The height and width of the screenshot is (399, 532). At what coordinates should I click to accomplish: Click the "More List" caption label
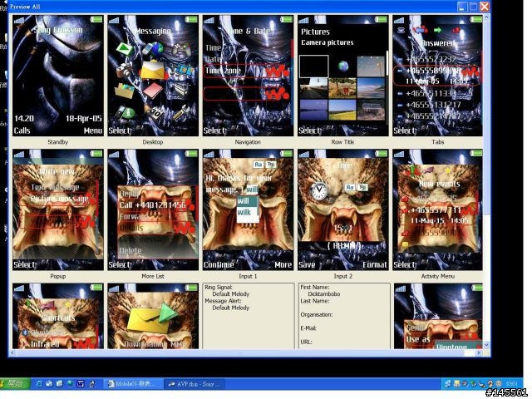153,276
